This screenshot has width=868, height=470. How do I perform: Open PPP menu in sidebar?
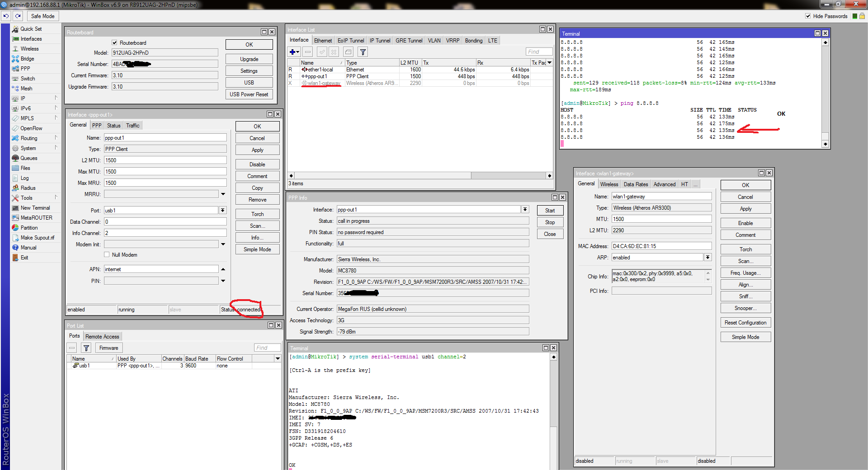point(25,69)
